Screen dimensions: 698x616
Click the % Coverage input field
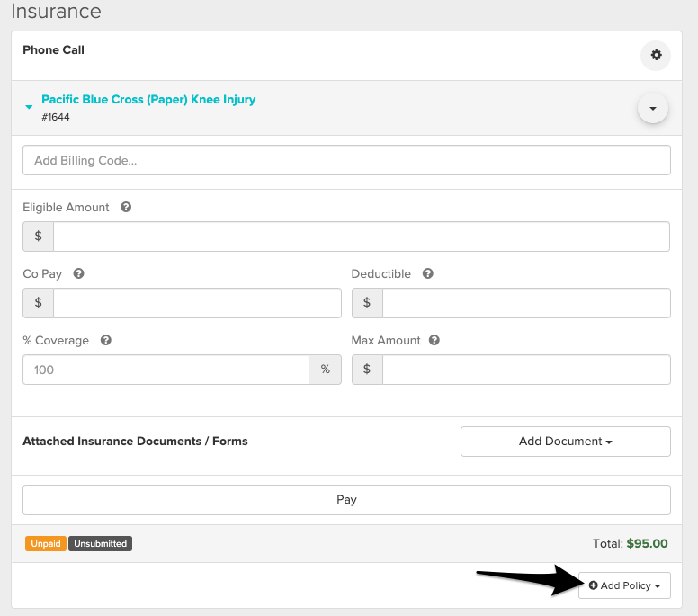[x=166, y=370]
